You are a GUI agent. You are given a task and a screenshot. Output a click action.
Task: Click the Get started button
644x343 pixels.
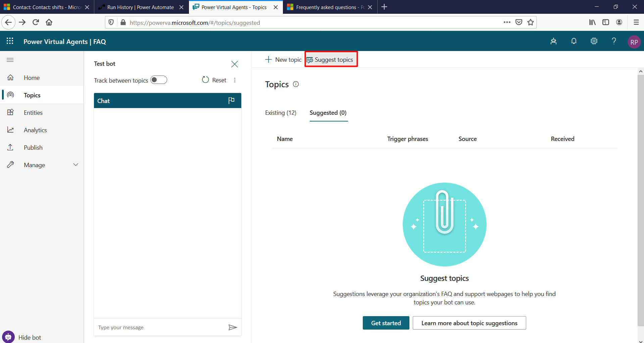(386, 323)
